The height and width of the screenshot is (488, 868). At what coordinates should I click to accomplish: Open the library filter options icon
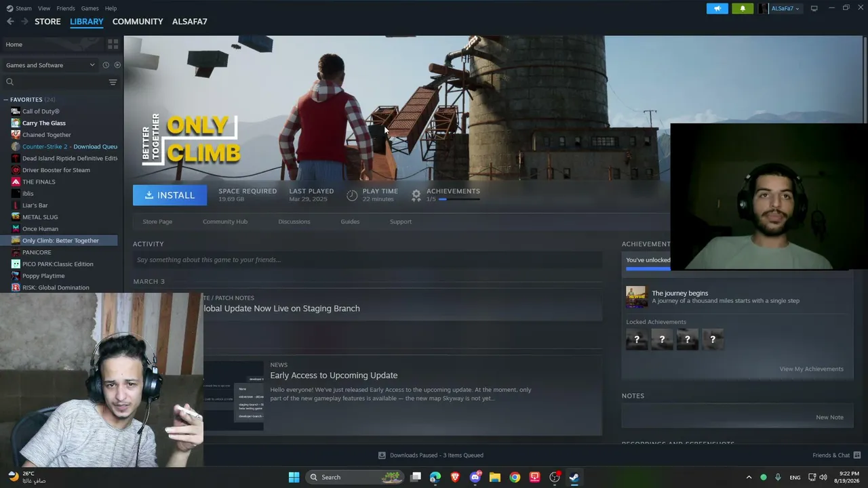click(113, 82)
